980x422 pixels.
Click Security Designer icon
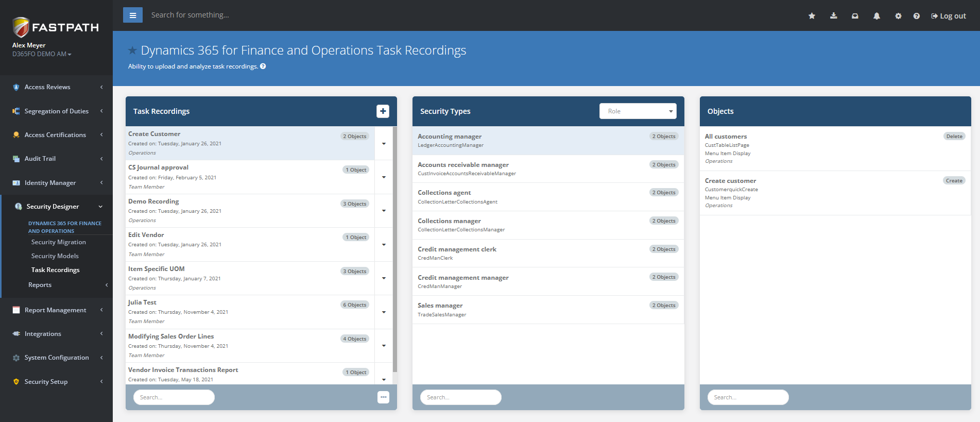(18, 207)
